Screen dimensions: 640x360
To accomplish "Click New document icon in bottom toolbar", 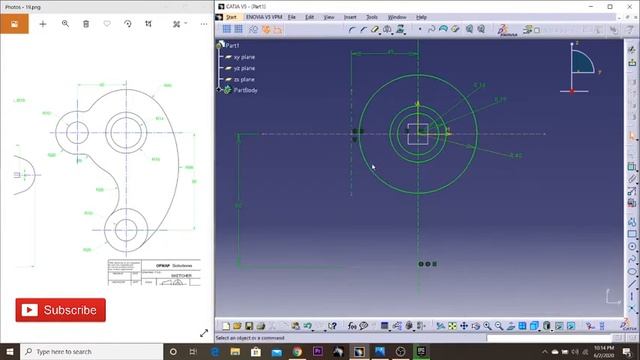I will tap(226, 326).
